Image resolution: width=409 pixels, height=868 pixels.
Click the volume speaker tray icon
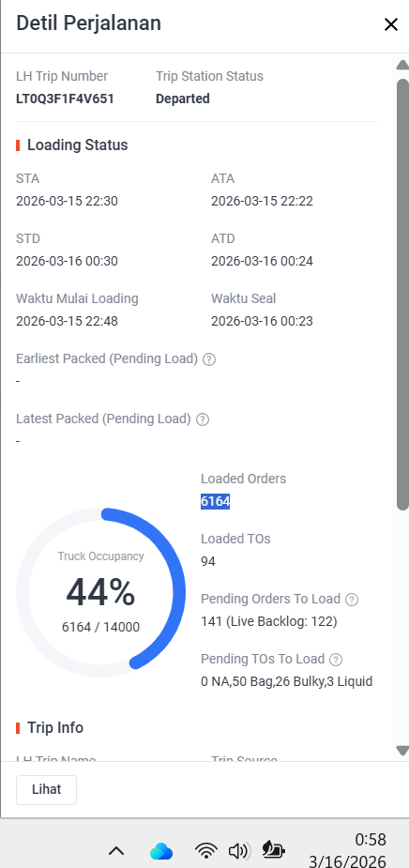[x=239, y=851]
